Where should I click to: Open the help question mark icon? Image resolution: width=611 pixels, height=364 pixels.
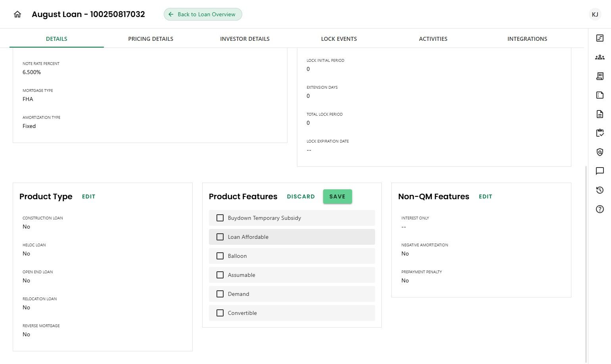coord(600,209)
